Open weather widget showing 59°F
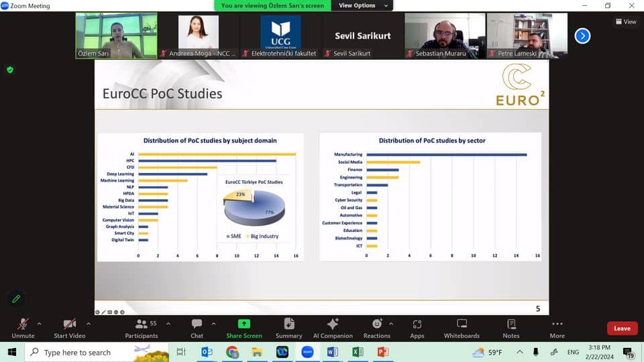Viewport: 644px width, 362px height. 487,352
